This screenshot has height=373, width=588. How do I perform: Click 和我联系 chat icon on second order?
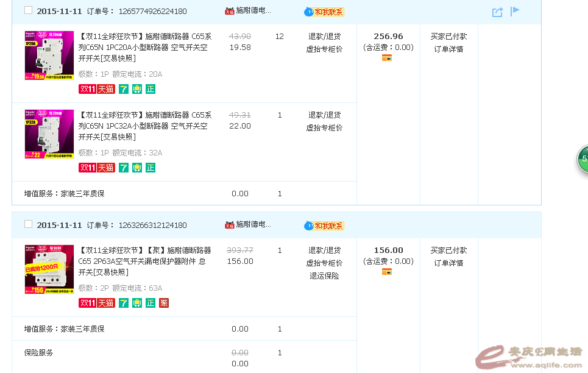[324, 226]
